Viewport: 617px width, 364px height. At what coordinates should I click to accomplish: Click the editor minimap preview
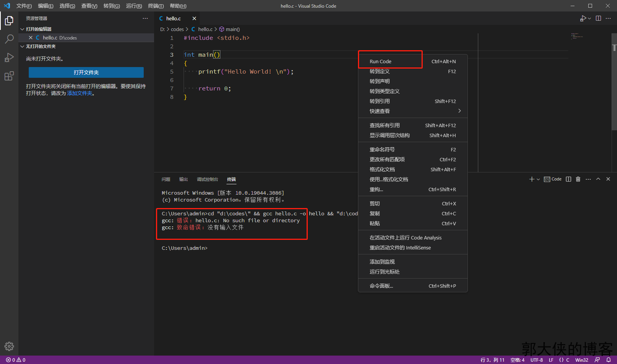(577, 36)
